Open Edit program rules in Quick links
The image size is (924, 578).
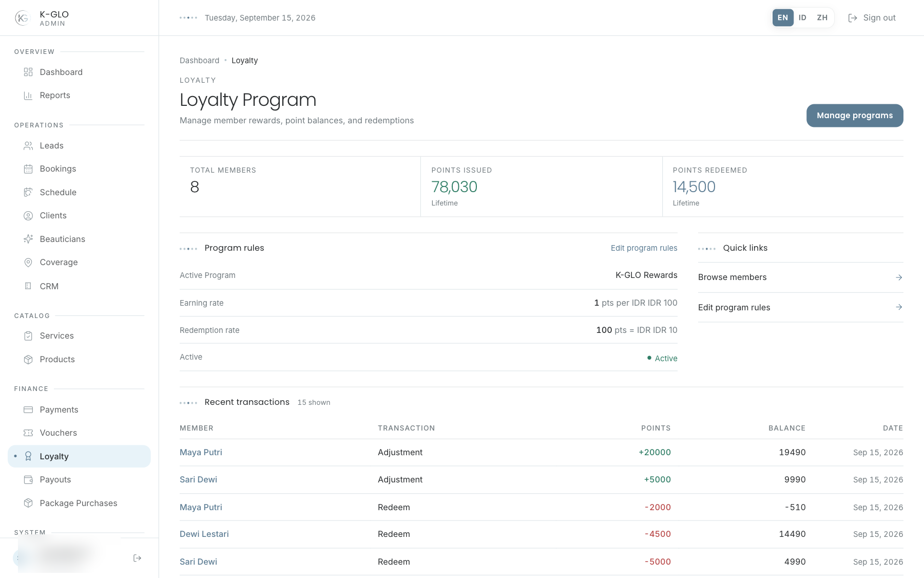800,307
